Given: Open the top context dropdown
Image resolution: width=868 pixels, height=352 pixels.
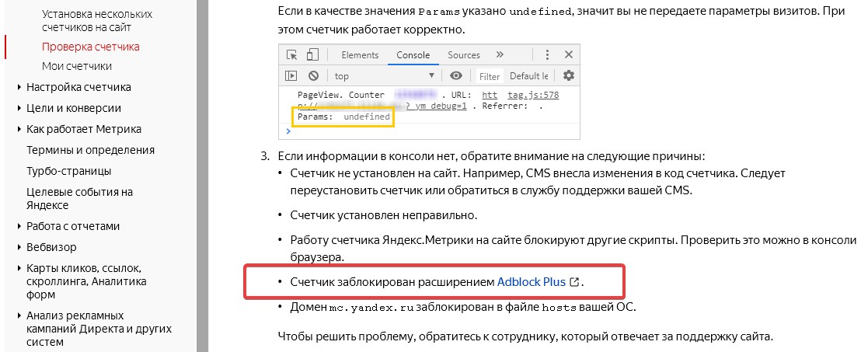Looking at the screenshot, I should pyautogui.click(x=384, y=76).
